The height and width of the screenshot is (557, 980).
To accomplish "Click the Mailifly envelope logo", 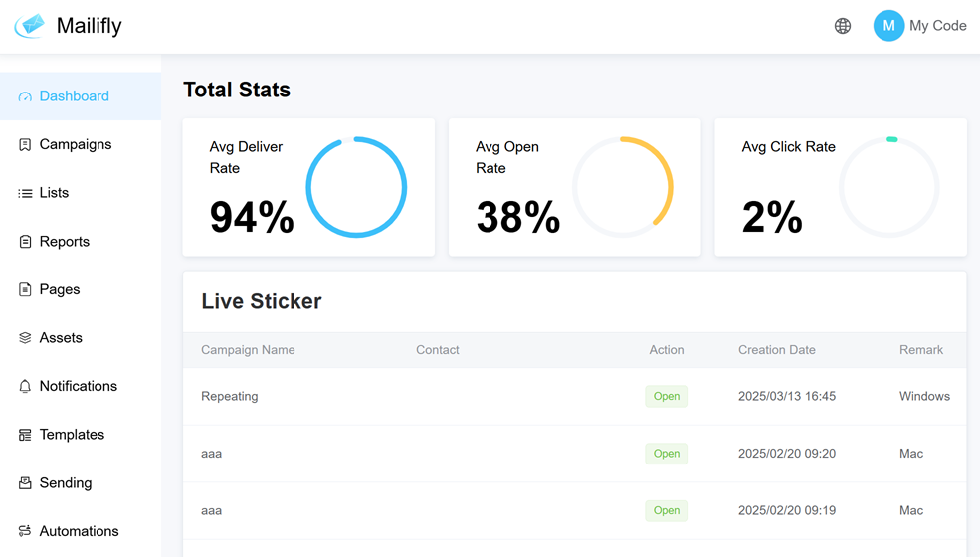I will (31, 26).
